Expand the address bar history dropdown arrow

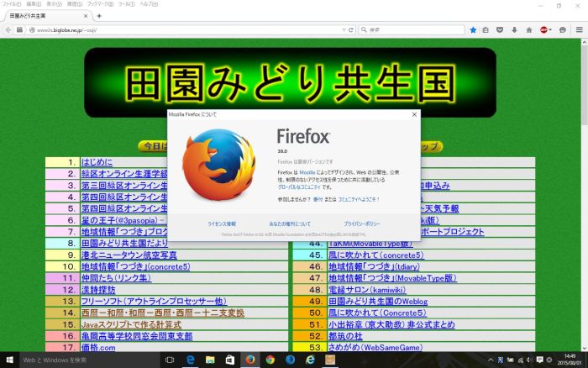(x=343, y=29)
